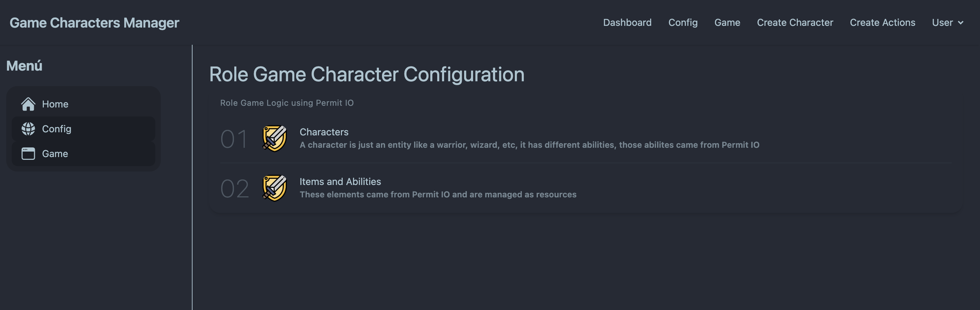Select the Home sidebar menu item
Image resolution: width=980 pixels, height=310 pixels.
(83, 104)
